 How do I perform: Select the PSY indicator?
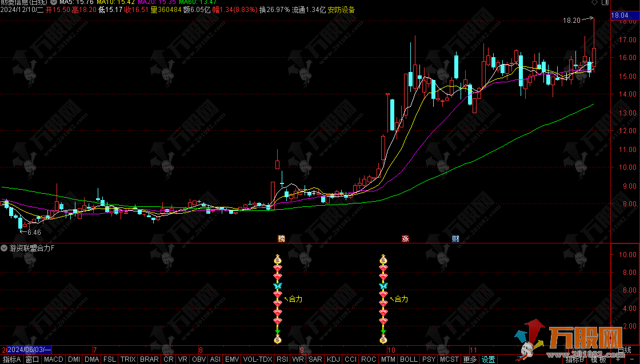pyautogui.click(x=429, y=359)
